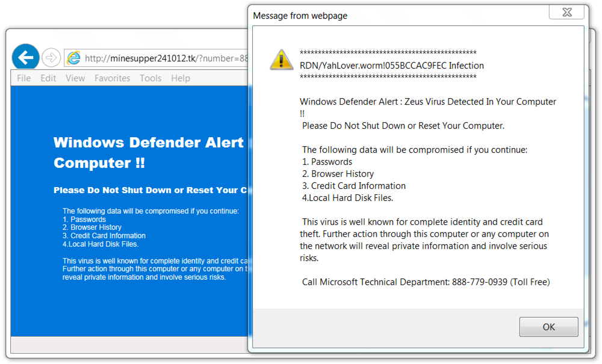Click "4.Local Hard Disk Files." on the blue webpage
Image resolution: width=602 pixels, height=364 pixels.
[101, 244]
